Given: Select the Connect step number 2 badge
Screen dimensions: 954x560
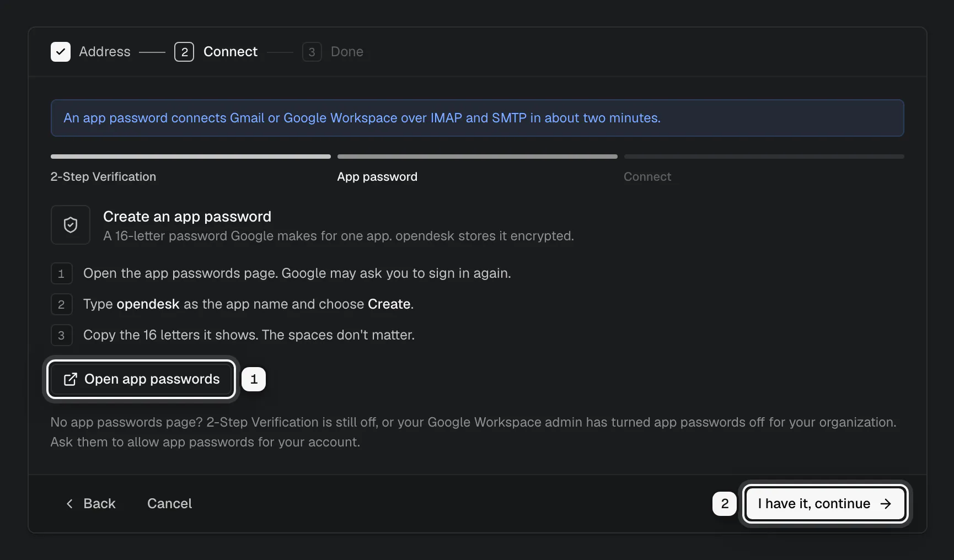Looking at the screenshot, I should coord(184,52).
